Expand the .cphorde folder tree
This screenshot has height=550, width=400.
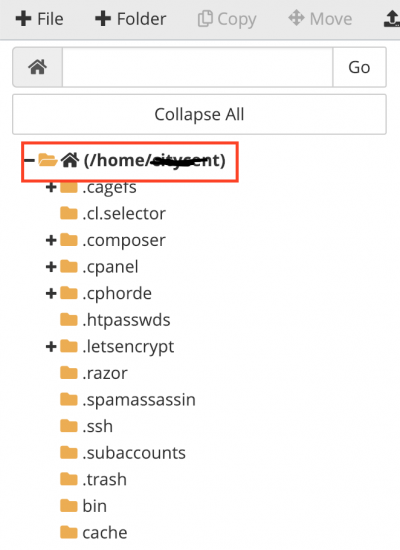[51, 293]
